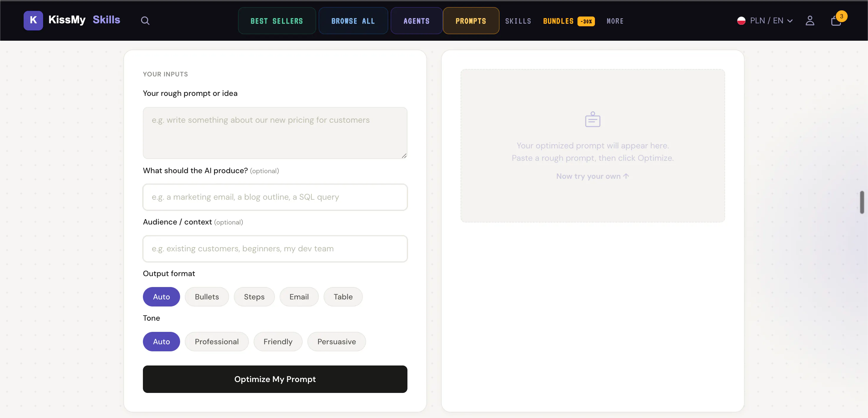Select Auto tone option

coord(161,342)
